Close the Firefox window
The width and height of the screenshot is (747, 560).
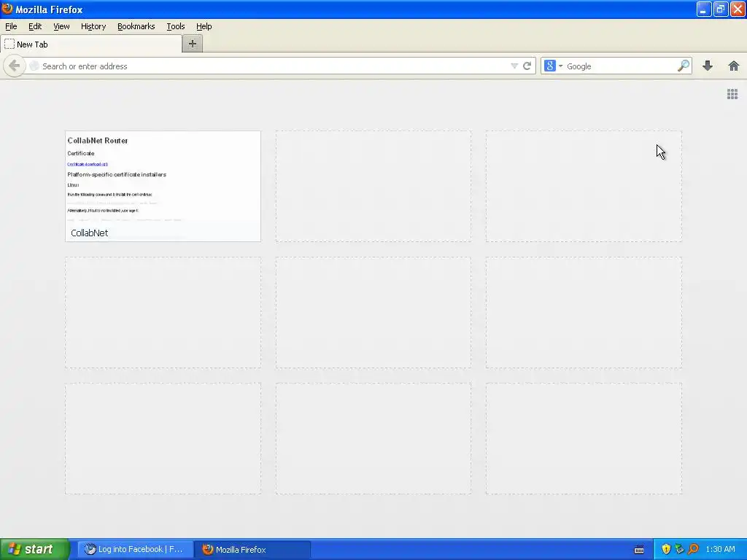[738, 9]
